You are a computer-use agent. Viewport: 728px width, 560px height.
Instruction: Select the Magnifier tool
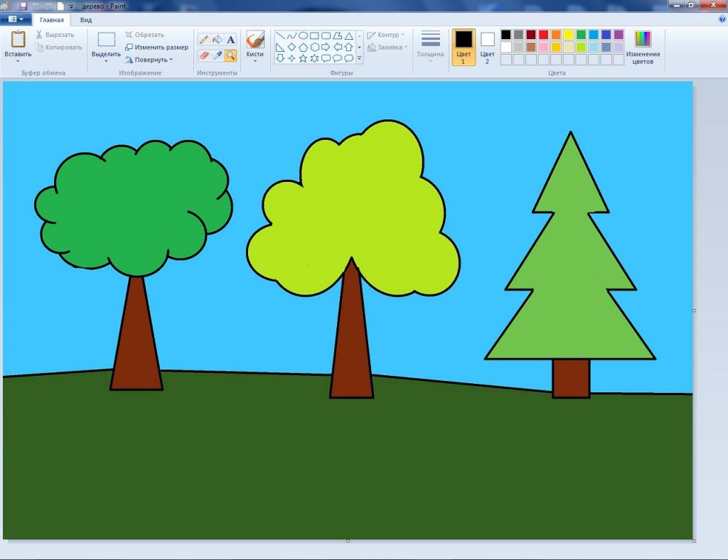coord(231,55)
